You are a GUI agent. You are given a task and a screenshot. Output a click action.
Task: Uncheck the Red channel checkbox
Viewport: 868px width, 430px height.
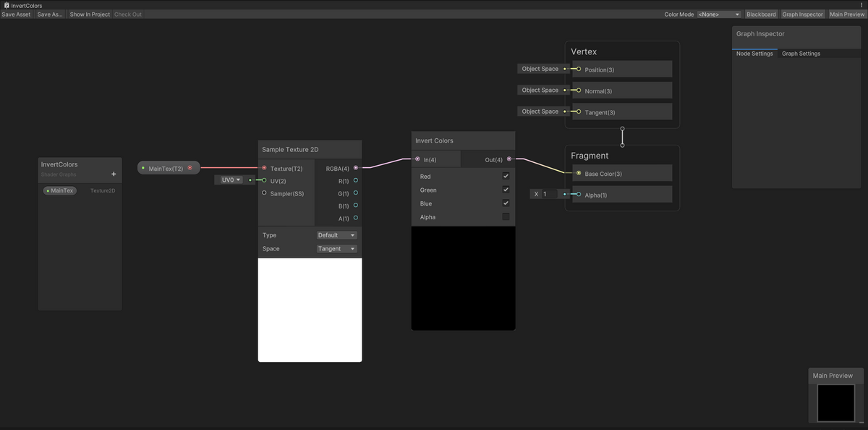[506, 176]
